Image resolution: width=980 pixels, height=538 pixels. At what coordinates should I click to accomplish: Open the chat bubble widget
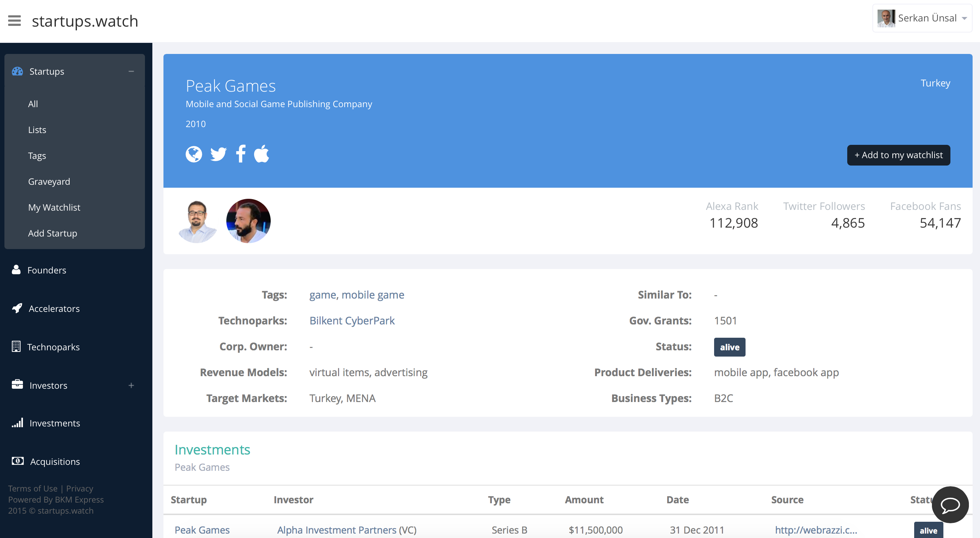pyautogui.click(x=950, y=505)
